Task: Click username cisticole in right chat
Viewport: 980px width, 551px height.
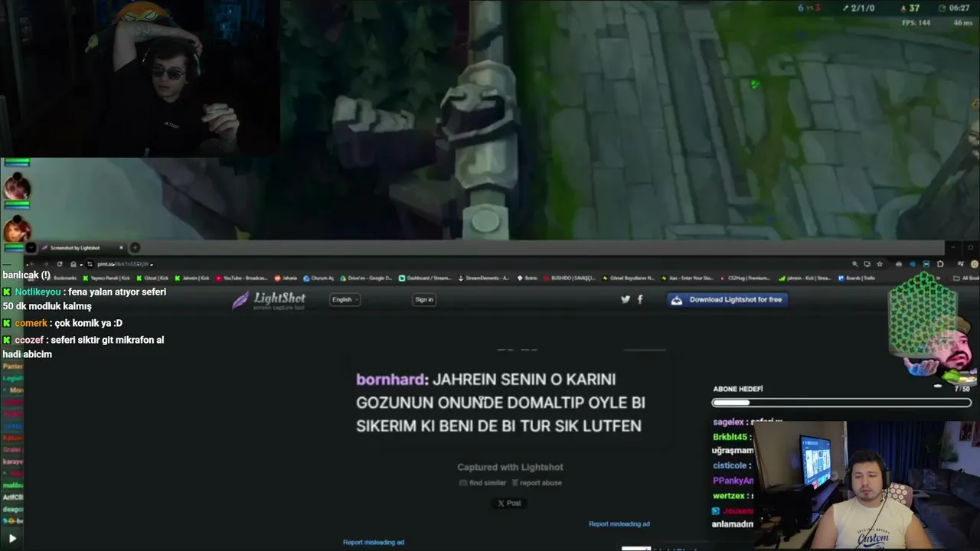Action: click(730, 465)
